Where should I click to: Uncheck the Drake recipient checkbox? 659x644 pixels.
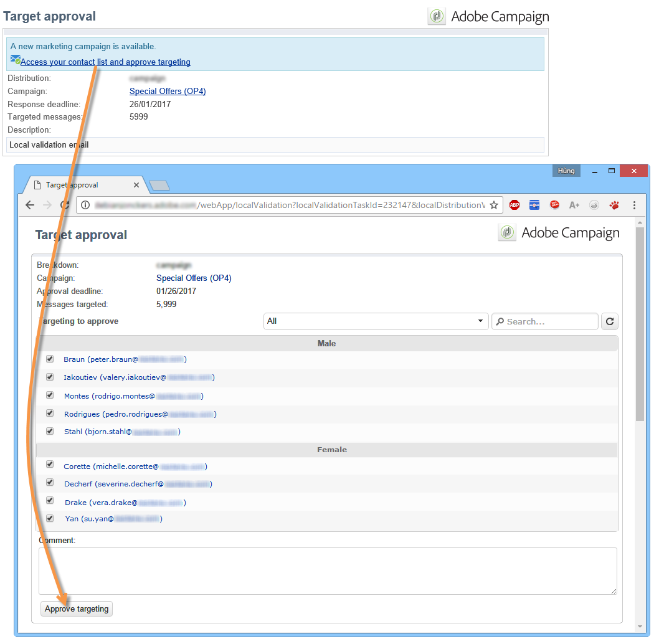pos(50,501)
